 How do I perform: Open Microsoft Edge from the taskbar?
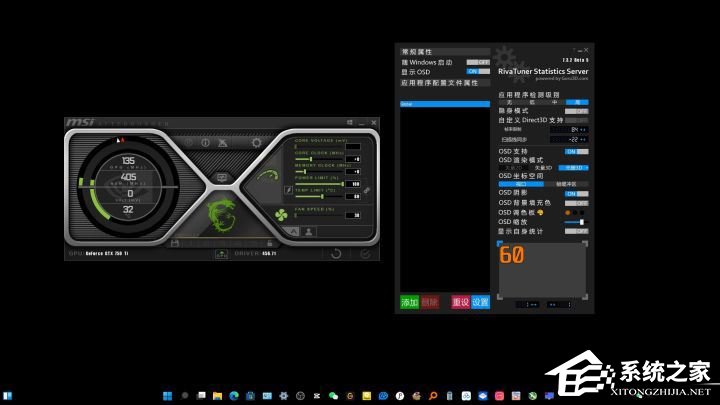click(234, 396)
